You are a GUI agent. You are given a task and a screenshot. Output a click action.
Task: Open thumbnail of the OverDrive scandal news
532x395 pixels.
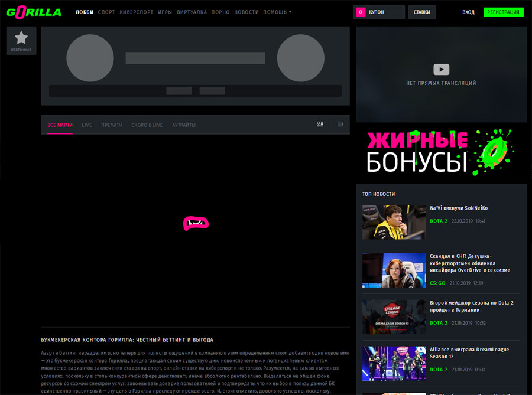pyautogui.click(x=394, y=270)
